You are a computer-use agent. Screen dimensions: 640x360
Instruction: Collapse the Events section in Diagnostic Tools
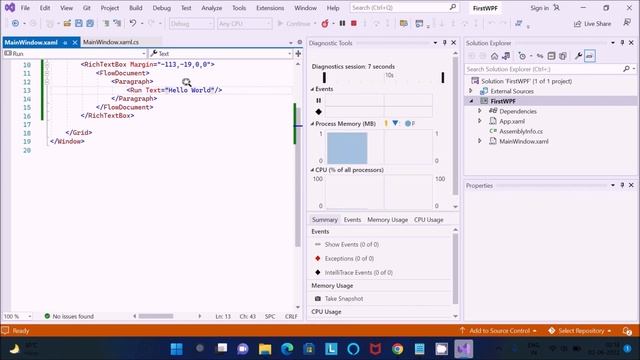(312, 89)
